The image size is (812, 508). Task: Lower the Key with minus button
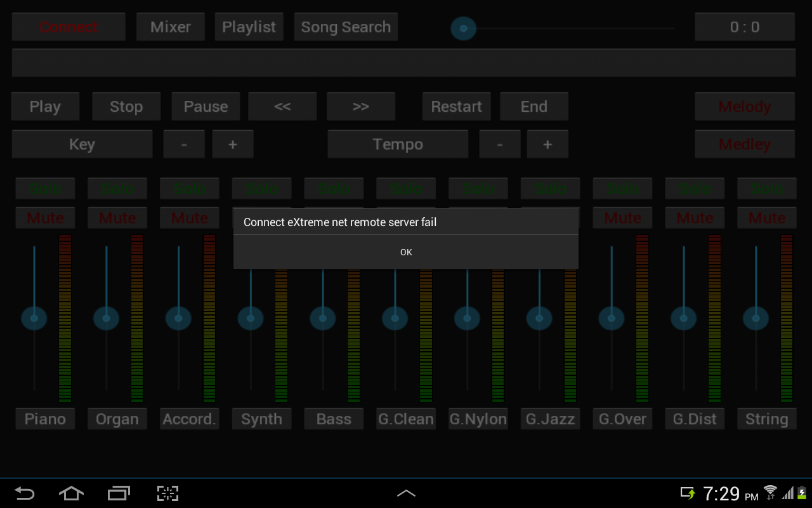click(184, 144)
